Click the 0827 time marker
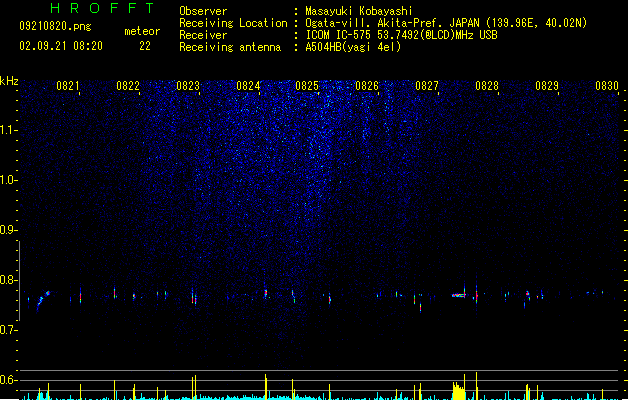 (x=427, y=86)
